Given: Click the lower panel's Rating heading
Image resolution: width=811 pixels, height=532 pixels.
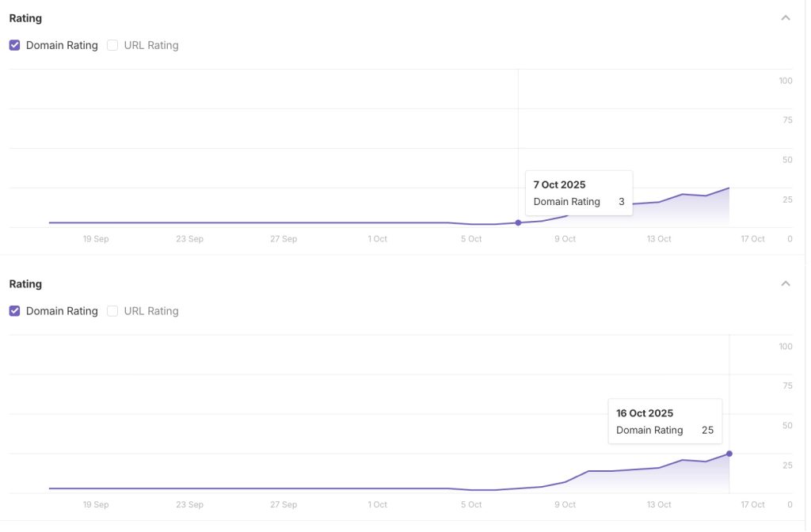Looking at the screenshot, I should [25, 284].
